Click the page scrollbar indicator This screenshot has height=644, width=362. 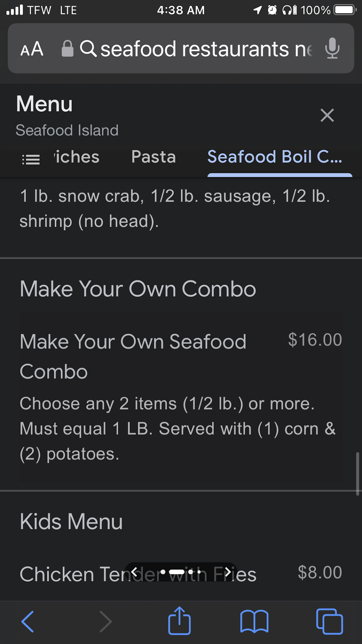pos(358,474)
